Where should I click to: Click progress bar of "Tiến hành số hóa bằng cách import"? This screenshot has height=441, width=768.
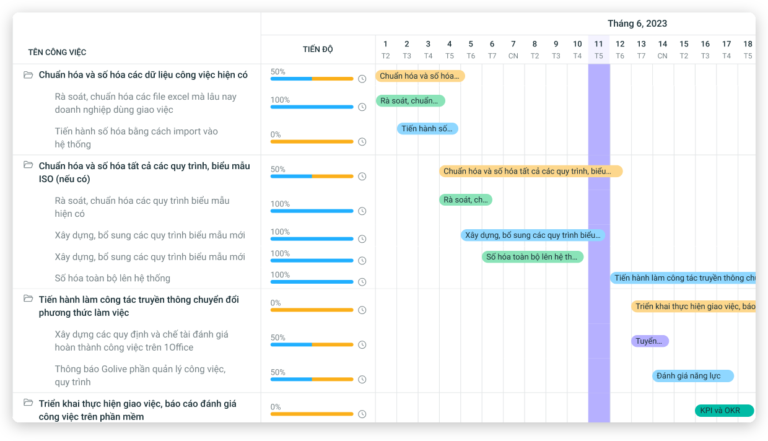tap(312, 141)
